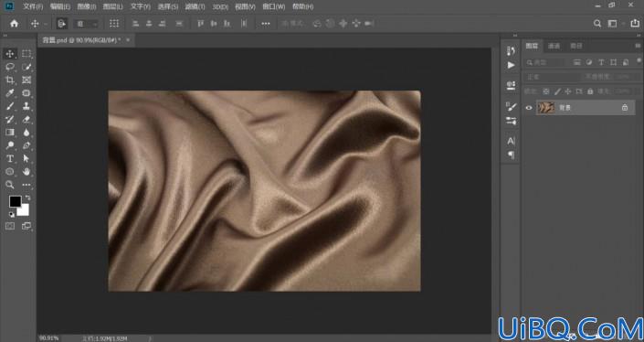Select the Hand tool

coord(26,171)
